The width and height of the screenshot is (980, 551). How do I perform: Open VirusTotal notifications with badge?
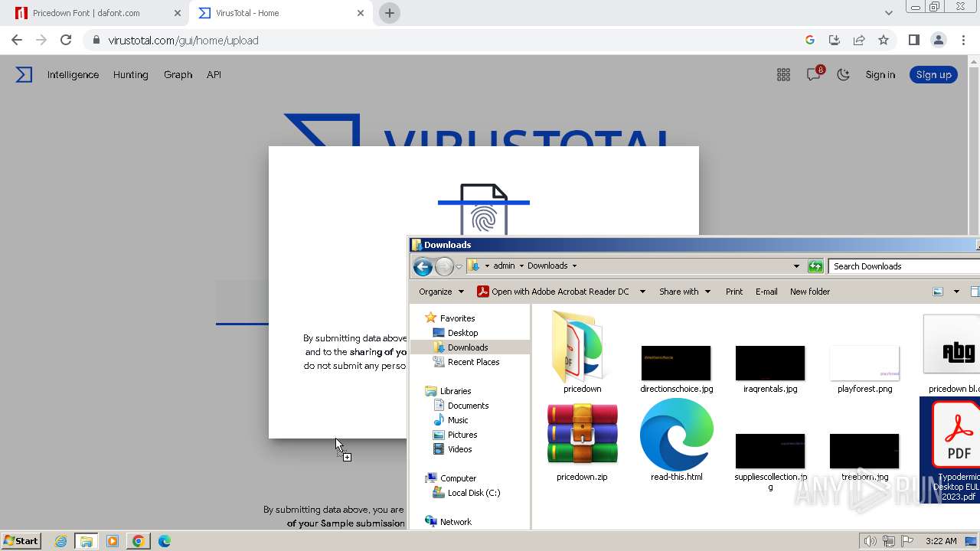click(x=814, y=74)
